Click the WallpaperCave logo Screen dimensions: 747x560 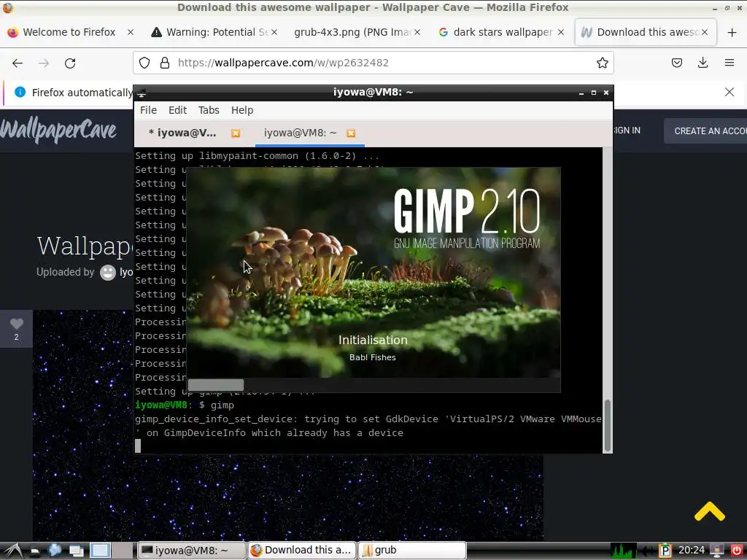pos(58,131)
